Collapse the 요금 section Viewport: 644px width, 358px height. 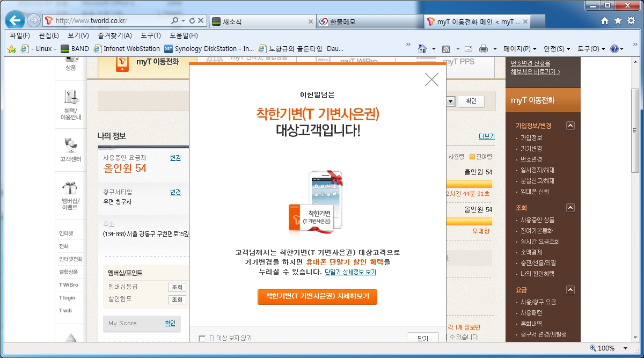(570, 290)
